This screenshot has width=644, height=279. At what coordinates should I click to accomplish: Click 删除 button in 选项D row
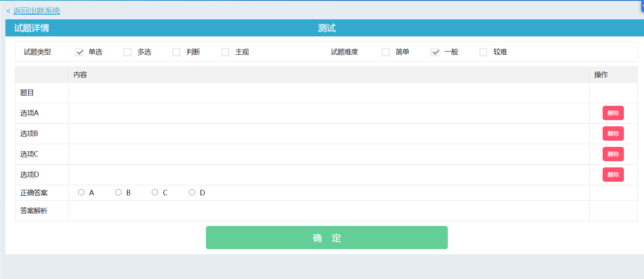(x=613, y=175)
